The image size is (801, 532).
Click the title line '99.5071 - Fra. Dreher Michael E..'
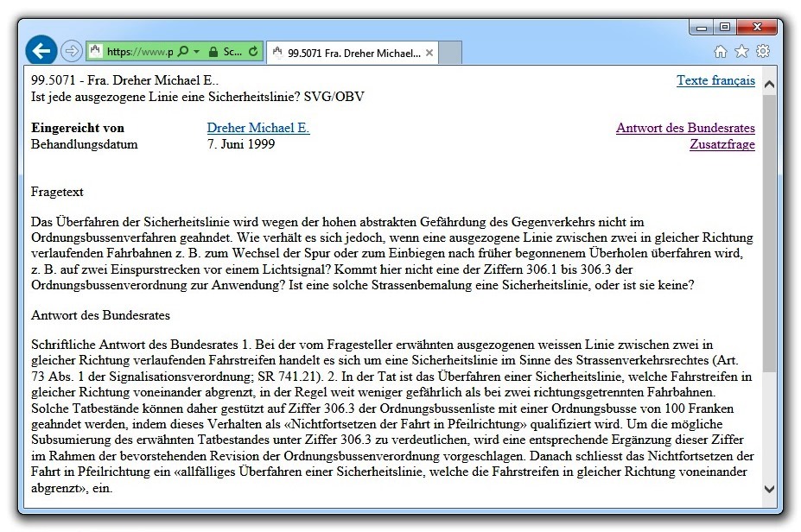click(124, 80)
